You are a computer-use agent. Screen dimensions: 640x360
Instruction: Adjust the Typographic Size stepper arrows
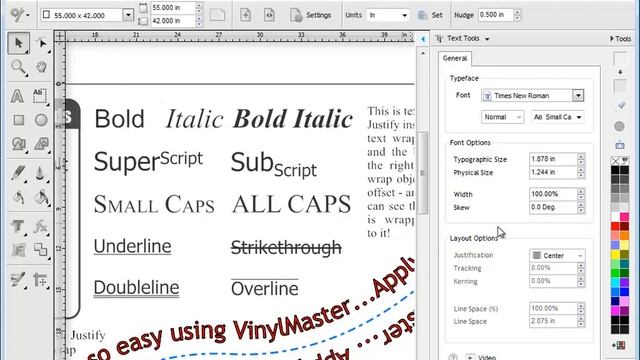pyautogui.click(x=581, y=159)
